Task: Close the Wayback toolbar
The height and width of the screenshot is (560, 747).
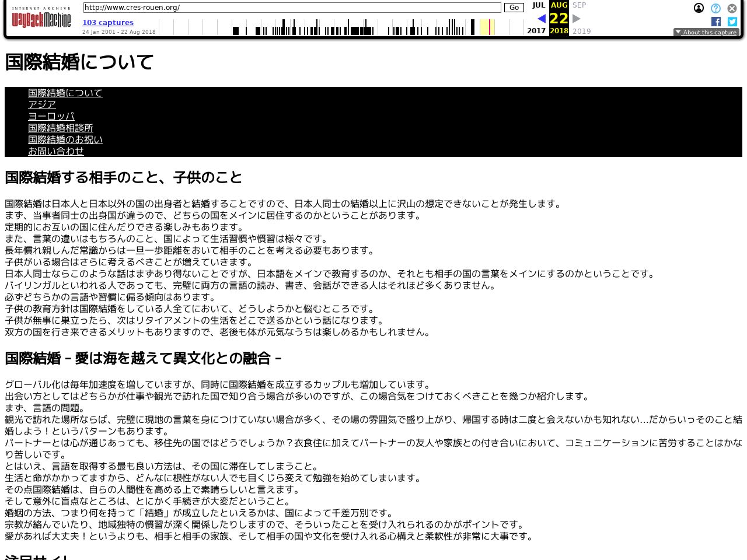Action: 732,8
